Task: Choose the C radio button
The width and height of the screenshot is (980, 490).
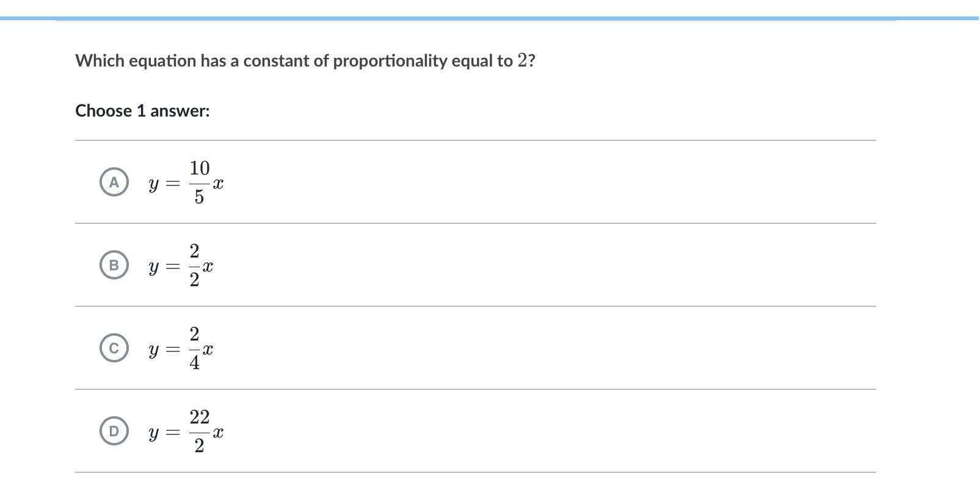Action: pos(114,348)
